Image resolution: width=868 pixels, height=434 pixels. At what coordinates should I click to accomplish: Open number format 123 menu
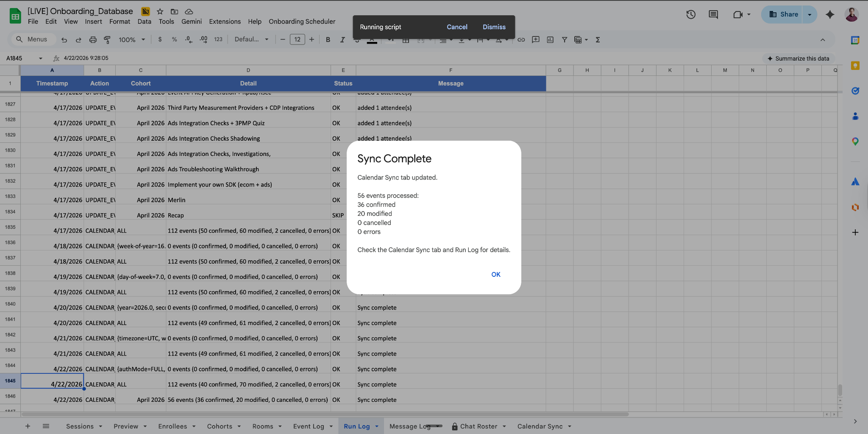pos(218,39)
